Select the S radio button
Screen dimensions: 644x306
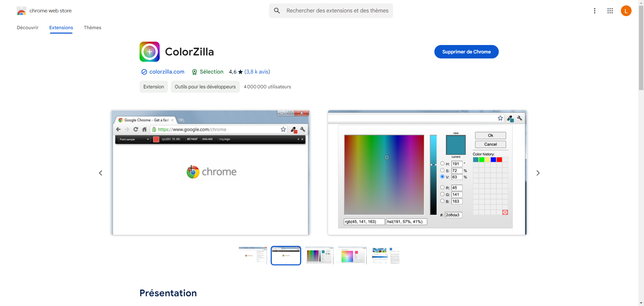click(442, 170)
